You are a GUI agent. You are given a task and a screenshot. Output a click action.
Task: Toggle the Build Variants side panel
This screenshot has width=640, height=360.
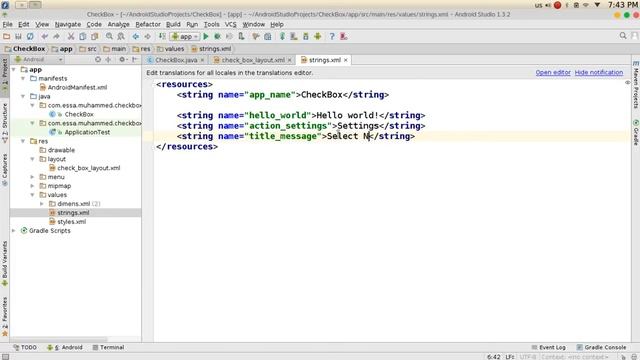coord(4,263)
